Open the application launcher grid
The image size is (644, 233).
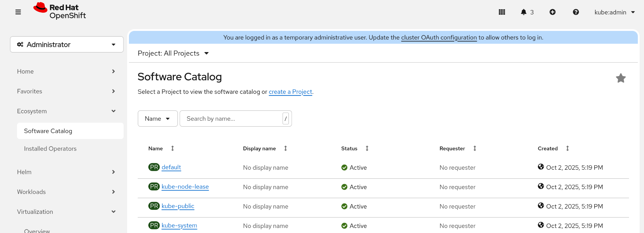coord(502,12)
